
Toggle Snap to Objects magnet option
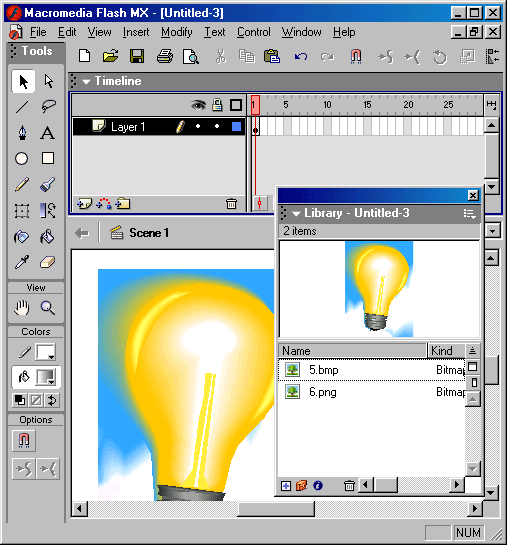(24, 440)
